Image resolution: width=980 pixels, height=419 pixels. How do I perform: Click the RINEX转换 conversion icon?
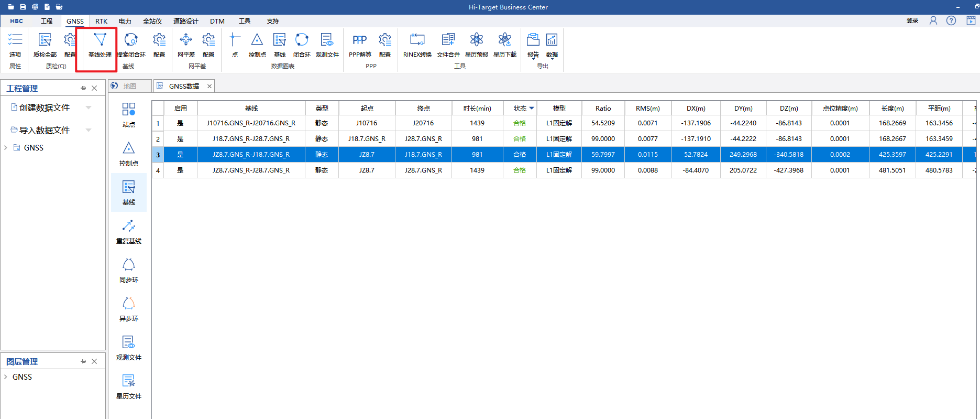click(417, 45)
